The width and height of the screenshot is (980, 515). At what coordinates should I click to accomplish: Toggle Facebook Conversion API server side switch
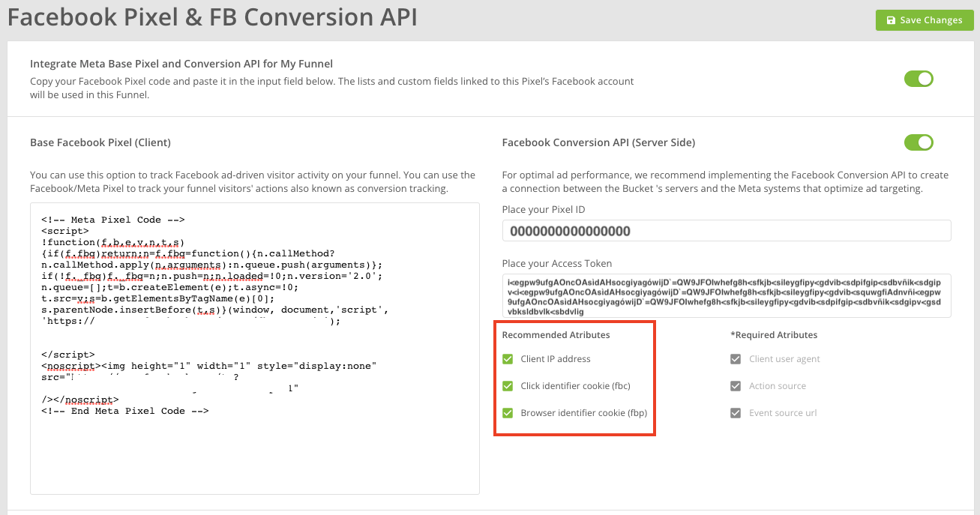click(919, 142)
